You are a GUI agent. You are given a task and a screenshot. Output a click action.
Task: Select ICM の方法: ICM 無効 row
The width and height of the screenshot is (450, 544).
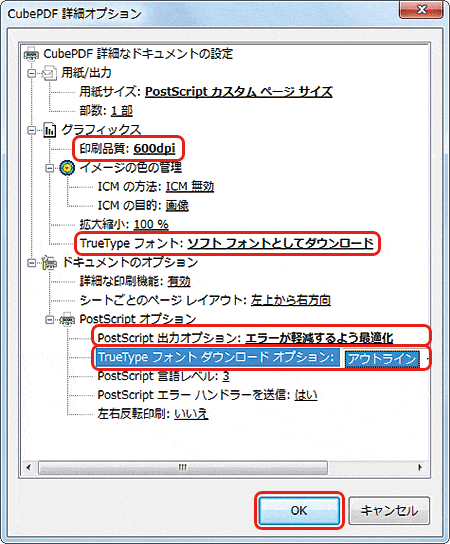pyautogui.click(x=155, y=187)
